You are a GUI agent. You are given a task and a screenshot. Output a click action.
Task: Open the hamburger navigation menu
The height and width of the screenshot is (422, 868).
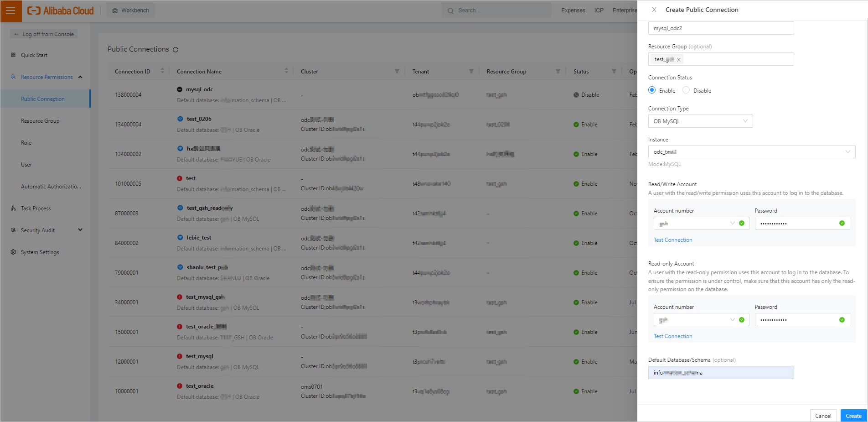point(10,10)
